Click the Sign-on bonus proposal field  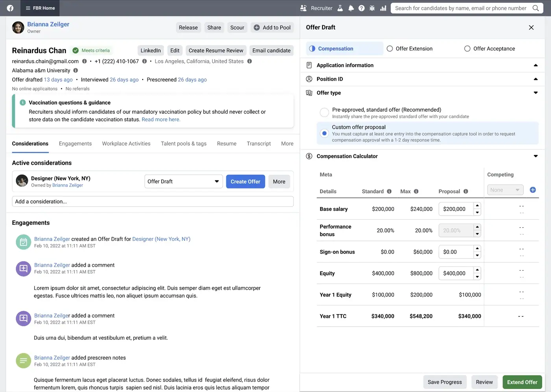tap(456, 252)
